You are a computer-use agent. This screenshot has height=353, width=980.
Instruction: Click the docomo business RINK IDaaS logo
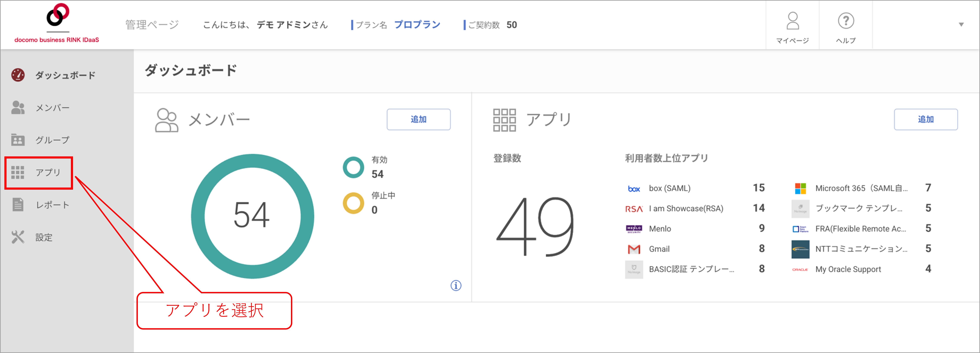coord(57,24)
